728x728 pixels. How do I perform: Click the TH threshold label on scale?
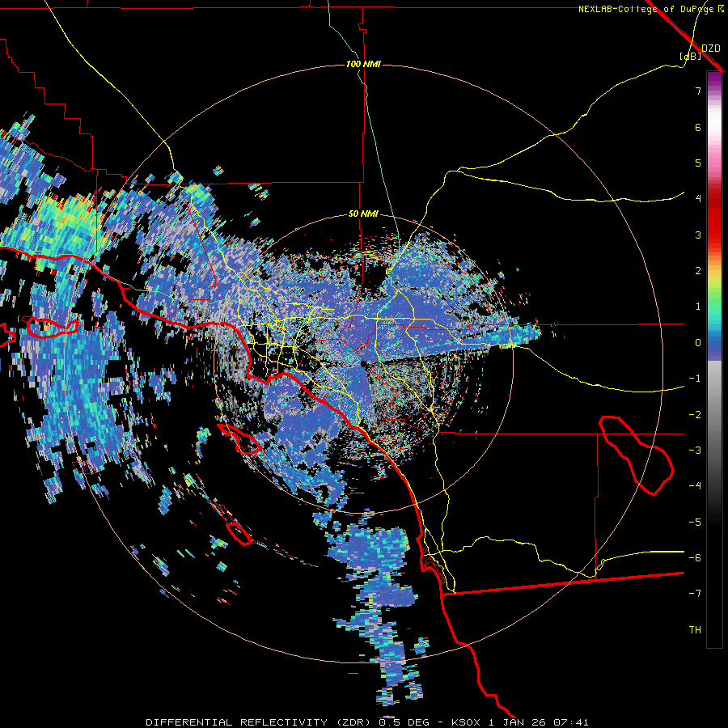click(695, 630)
